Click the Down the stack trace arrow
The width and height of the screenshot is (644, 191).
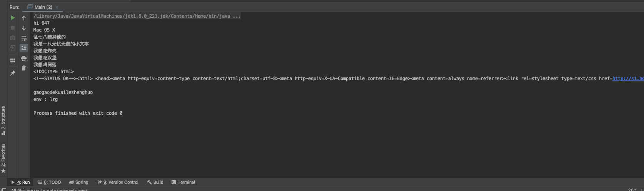(x=24, y=28)
